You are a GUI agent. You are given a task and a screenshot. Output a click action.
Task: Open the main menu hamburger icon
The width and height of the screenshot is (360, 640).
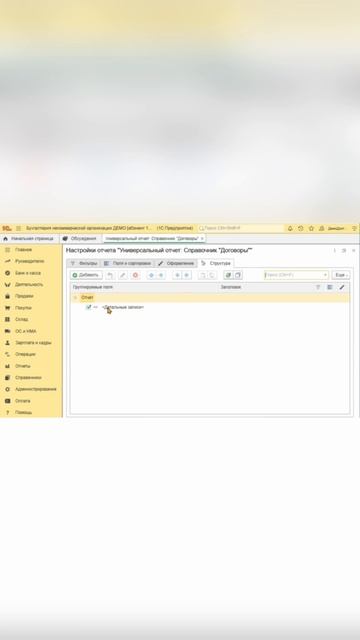pos(18,228)
